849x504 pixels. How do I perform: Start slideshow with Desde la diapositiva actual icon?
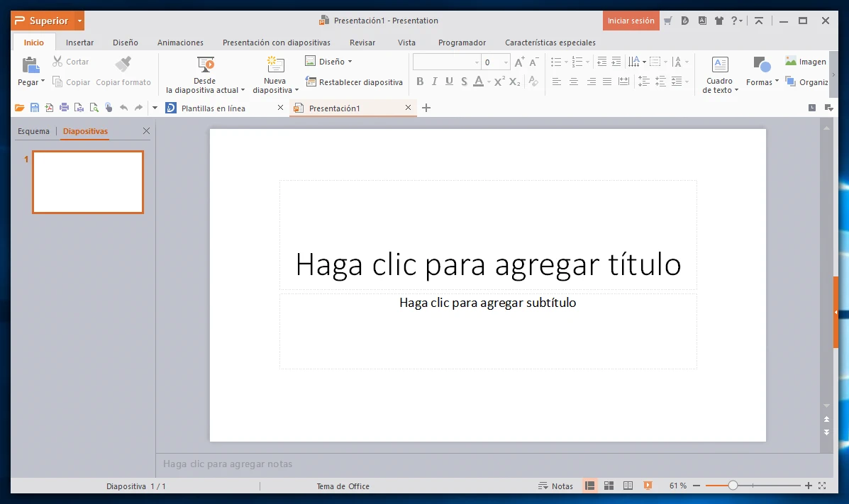pos(206,65)
